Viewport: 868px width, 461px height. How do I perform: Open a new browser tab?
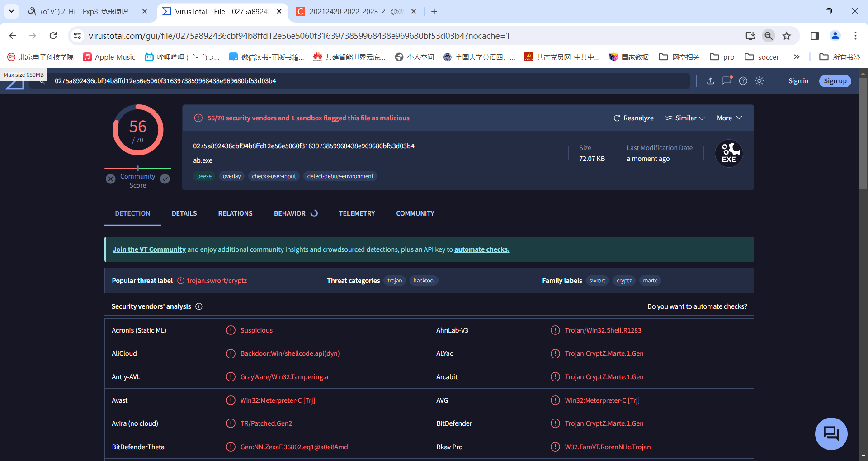434,11
